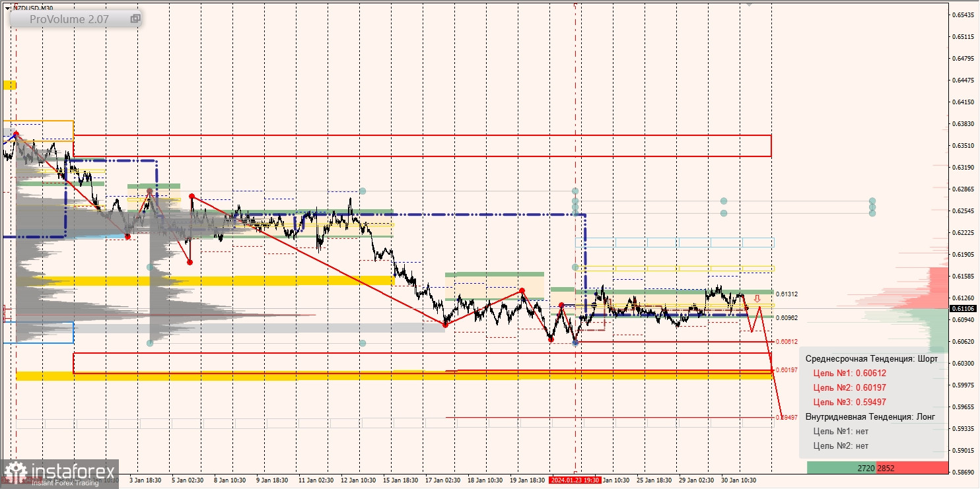Click the '18 Jan 10:30' time axis label
The height and width of the screenshot is (489, 980).
484,480
